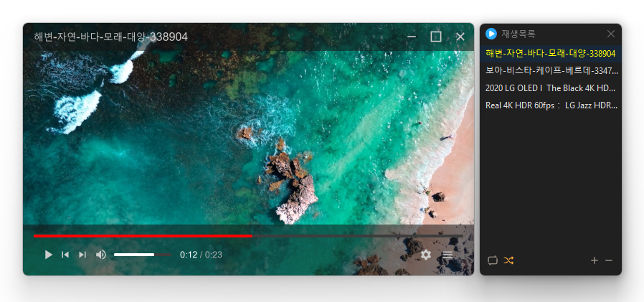The image size is (644, 302).
Task: Add a file with plus icon
Action: (x=594, y=260)
